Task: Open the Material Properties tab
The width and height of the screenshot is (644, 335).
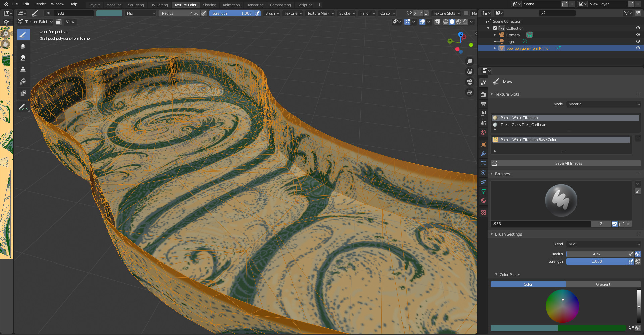Action: point(483,201)
